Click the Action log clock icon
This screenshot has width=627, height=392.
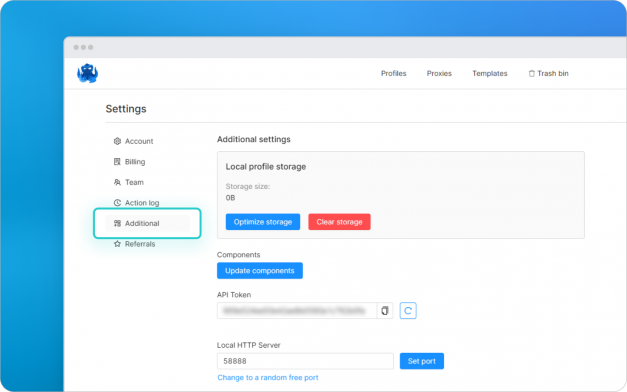coord(117,203)
